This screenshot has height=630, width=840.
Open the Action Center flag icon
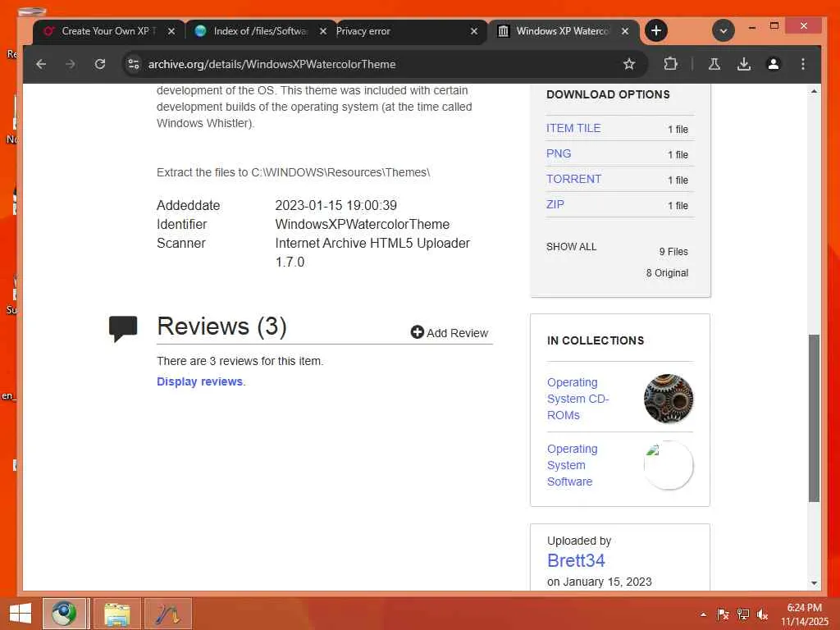[x=723, y=614]
